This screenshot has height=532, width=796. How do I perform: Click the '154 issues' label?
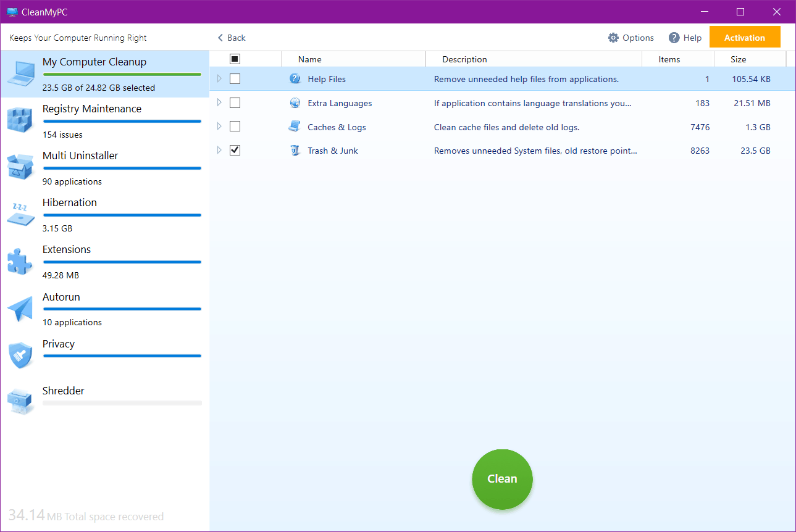[x=62, y=135]
